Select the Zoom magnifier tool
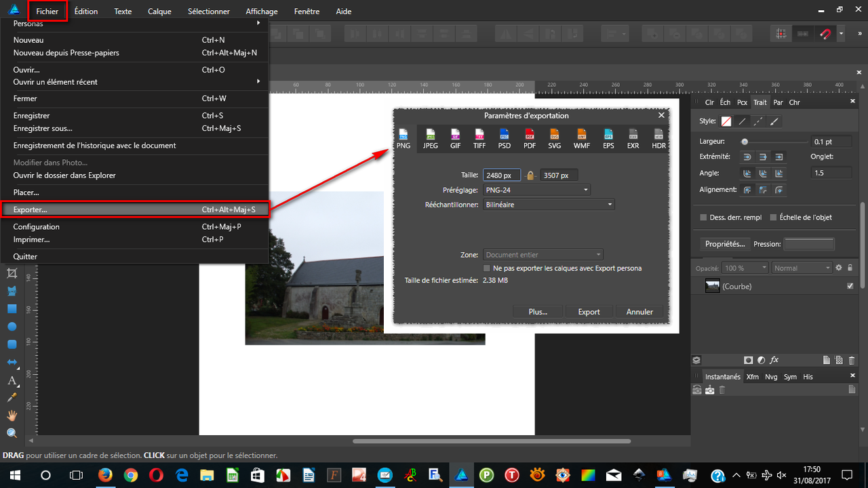 (x=12, y=433)
